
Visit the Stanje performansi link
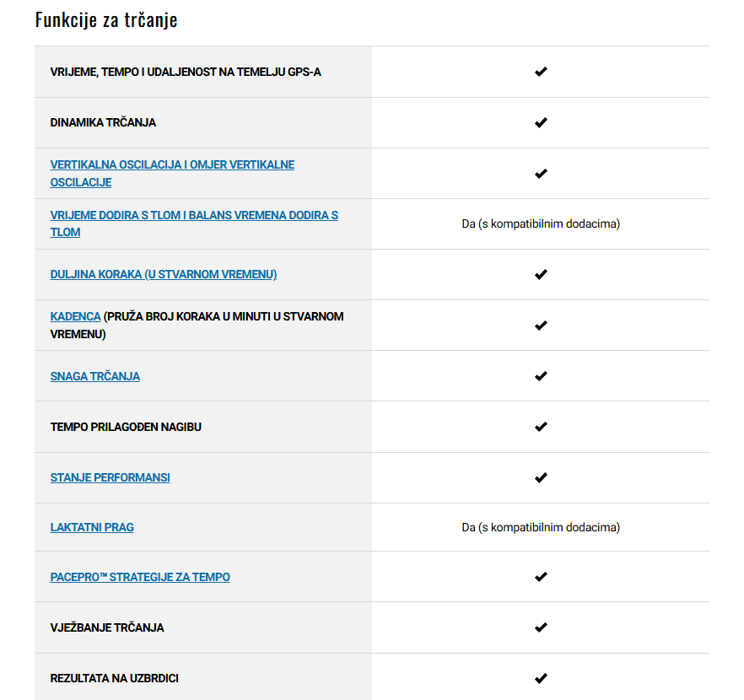[110, 477]
